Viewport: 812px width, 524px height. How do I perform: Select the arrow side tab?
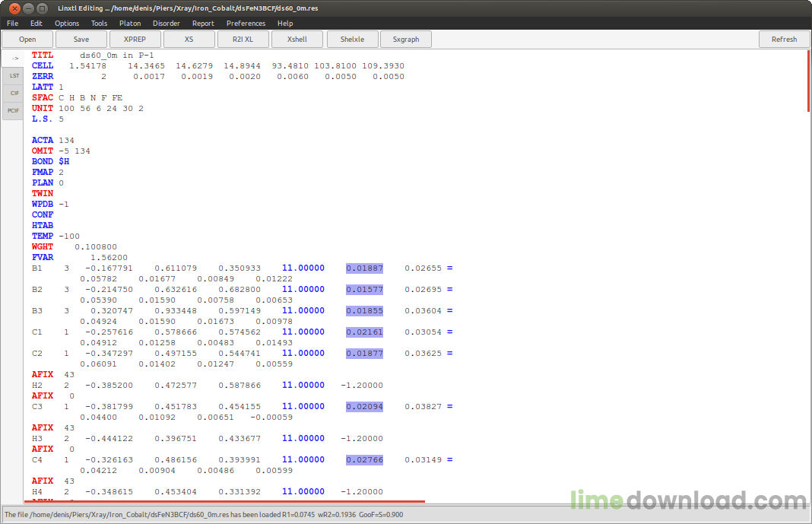[x=14, y=59]
